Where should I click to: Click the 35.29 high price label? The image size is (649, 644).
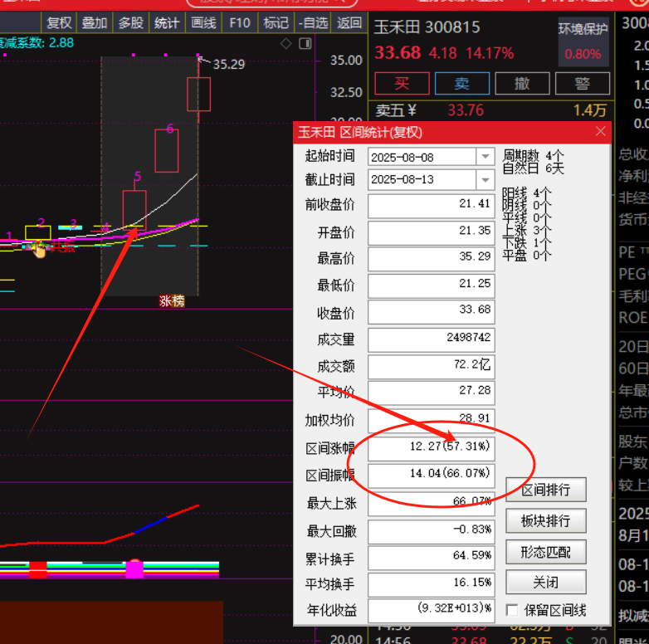click(229, 64)
